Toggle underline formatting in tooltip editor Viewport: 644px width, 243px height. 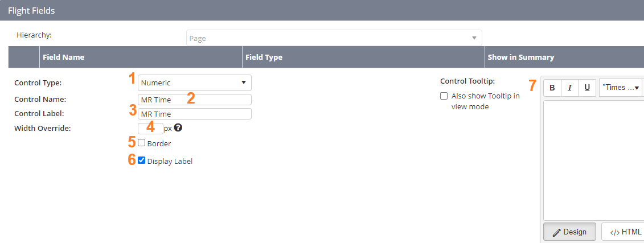[587, 88]
